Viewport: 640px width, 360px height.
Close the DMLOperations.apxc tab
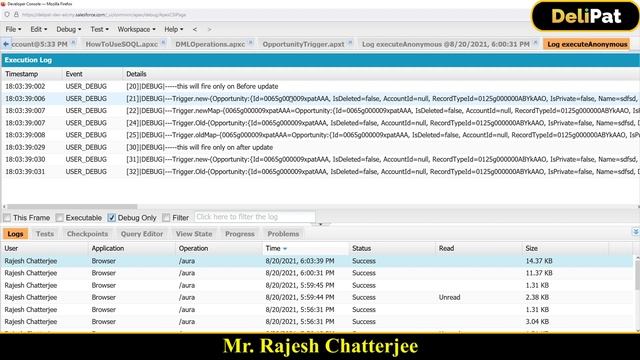point(251,42)
